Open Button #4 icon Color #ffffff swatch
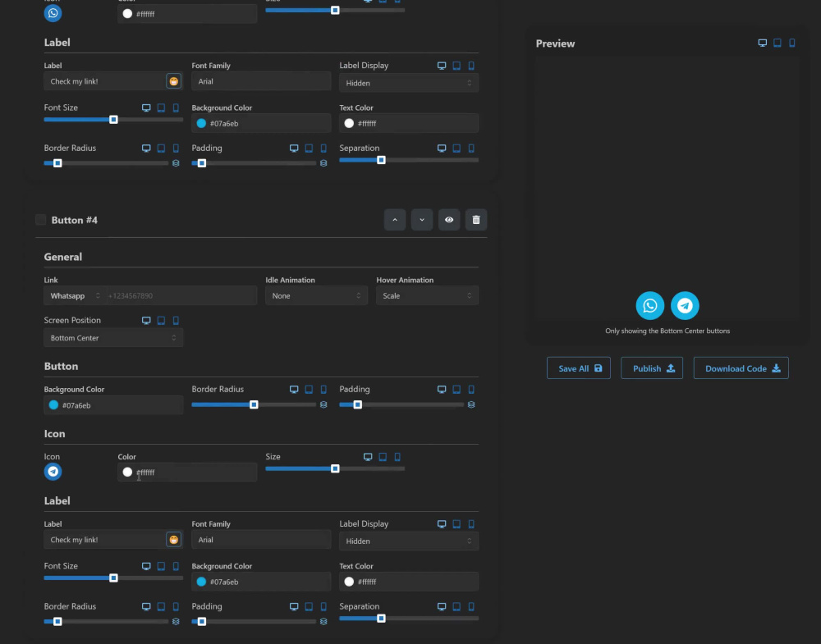This screenshot has height=644, width=821. tap(127, 472)
